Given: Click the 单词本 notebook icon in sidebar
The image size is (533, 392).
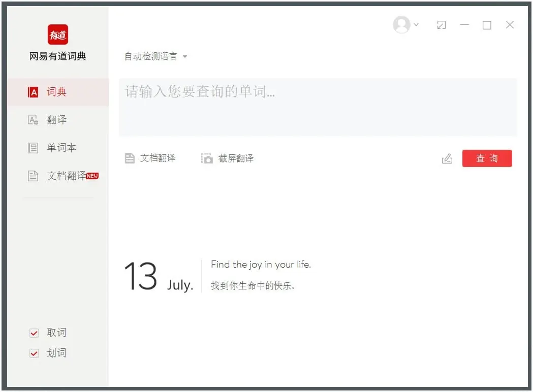Looking at the screenshot, I should 33,148.
